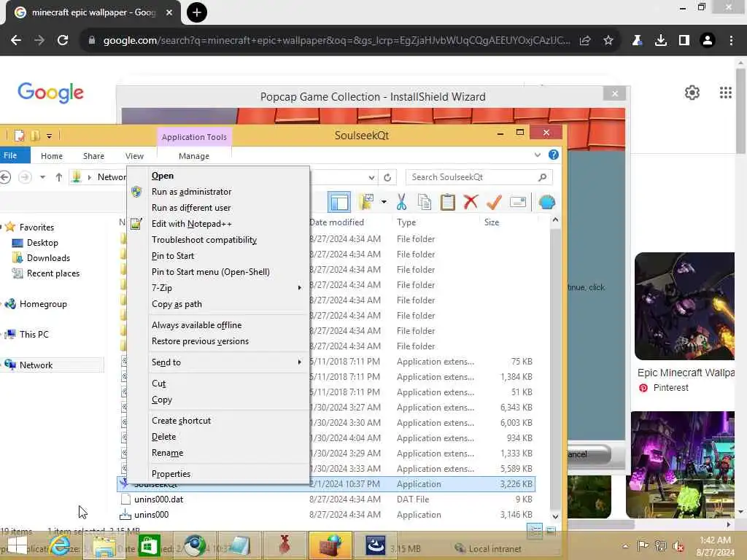Viewport: 747px width, 560px height.
Task: Open Google quick settings gear
Action: coord(692,93)
